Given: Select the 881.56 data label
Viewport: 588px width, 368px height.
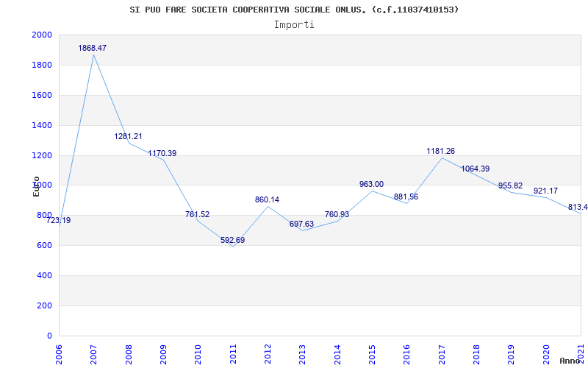Looking at the screenshot, I should click(x=406, y=197).
